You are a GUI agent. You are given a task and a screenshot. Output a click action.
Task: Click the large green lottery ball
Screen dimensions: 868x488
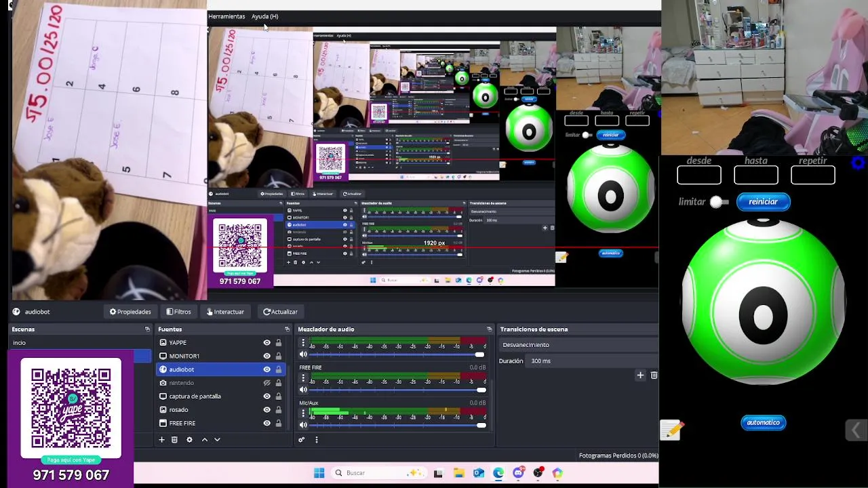click(763, 302)
